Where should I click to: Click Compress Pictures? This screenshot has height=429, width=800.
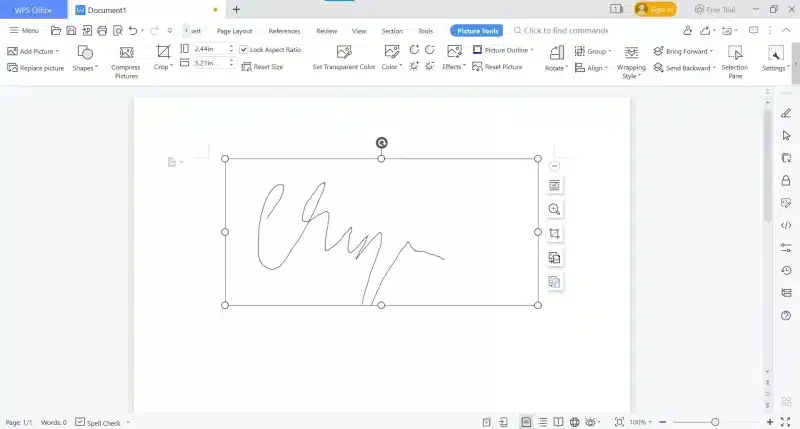(x=126, y=62)
